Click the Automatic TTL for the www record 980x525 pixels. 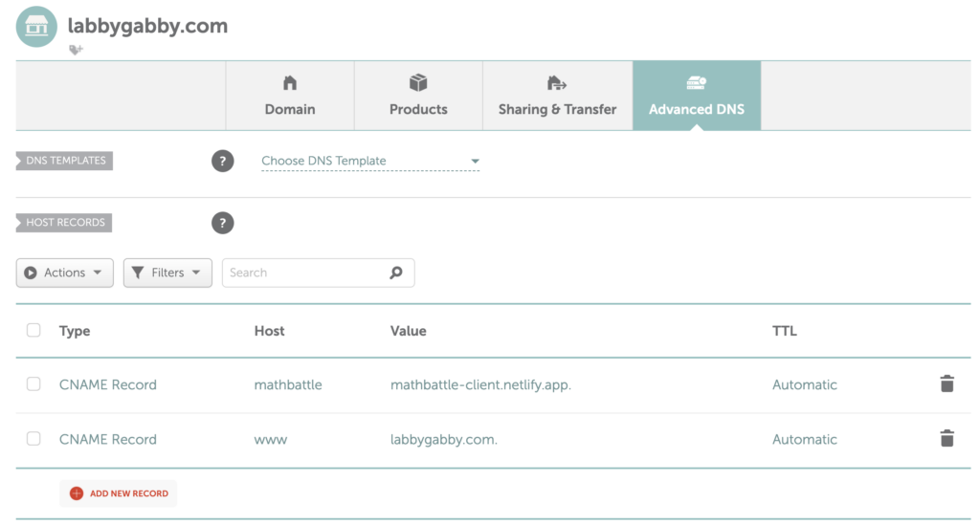point(804,440)
